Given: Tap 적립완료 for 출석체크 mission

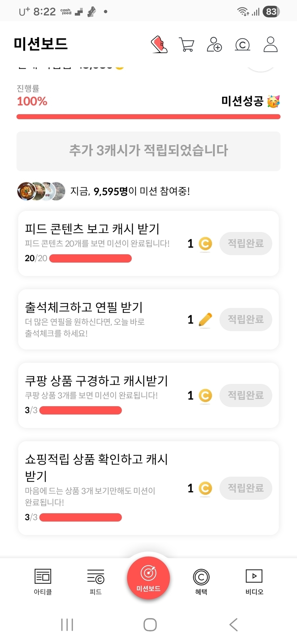Looking at the screenshot, I should click(246, 319).
